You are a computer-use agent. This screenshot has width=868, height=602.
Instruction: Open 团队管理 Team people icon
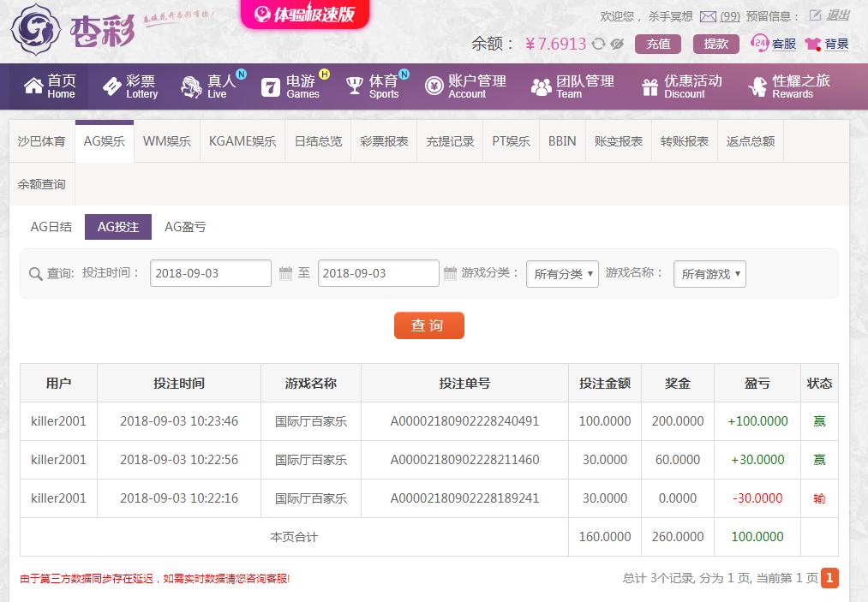(x=542, y=86)
